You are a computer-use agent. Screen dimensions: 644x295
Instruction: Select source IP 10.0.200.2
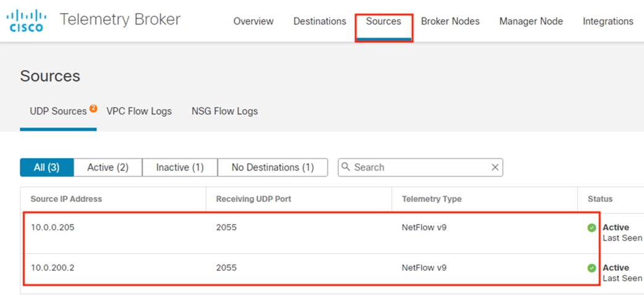[x=52, y=267]
